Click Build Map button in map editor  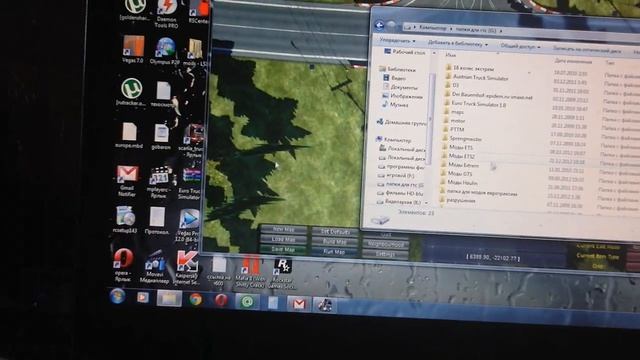click(x=335, y=242)
